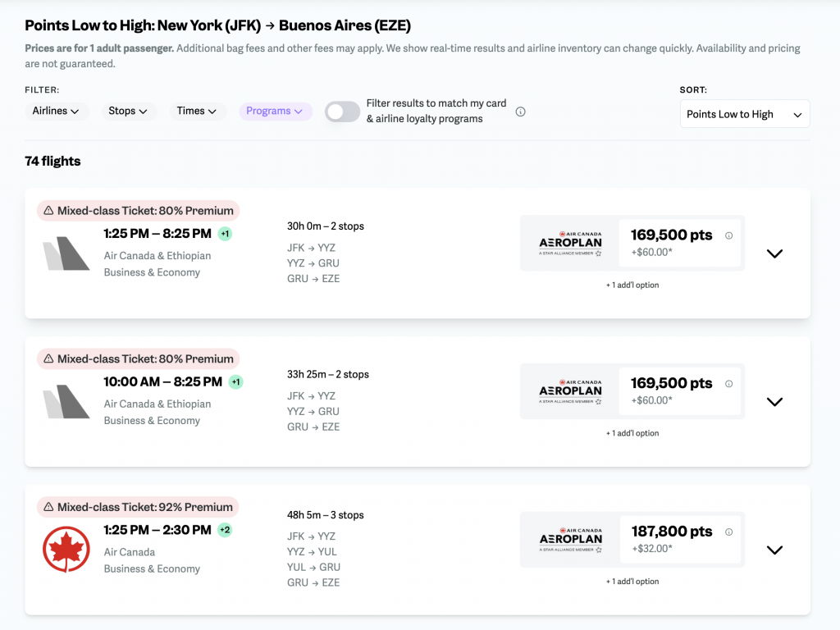Open the Times filter dropdown

[x=197, y=111]
